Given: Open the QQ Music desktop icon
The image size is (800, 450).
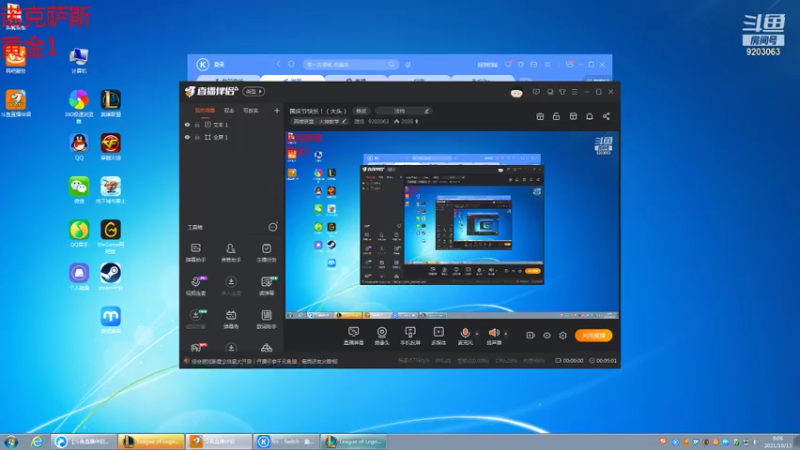Looking at the screenshot, I should coord(79,233).
